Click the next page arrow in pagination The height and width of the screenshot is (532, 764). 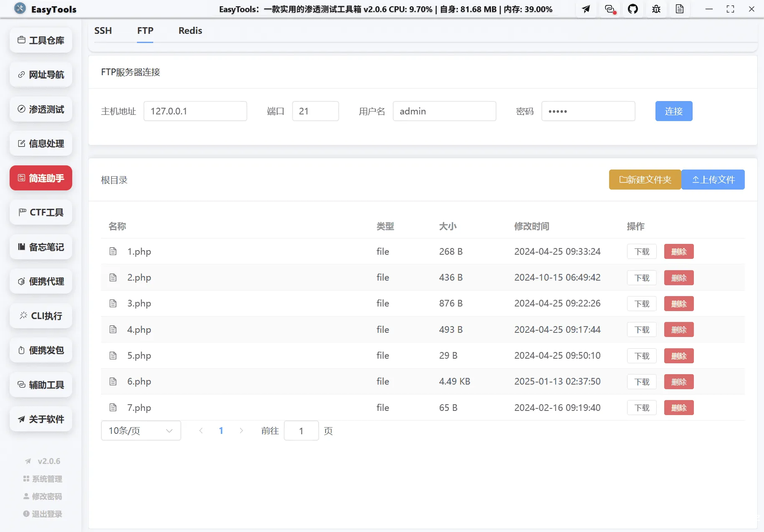(x=241, y=431)
